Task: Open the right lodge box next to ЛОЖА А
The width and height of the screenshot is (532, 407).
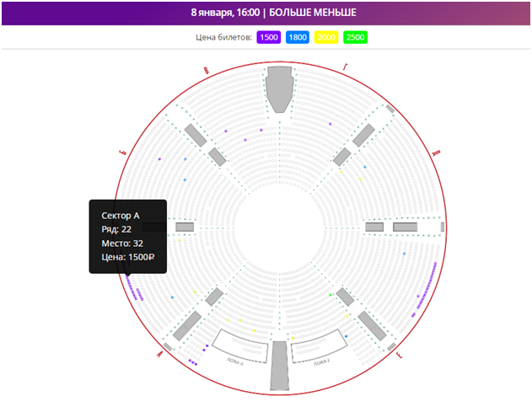Action: 319,345
